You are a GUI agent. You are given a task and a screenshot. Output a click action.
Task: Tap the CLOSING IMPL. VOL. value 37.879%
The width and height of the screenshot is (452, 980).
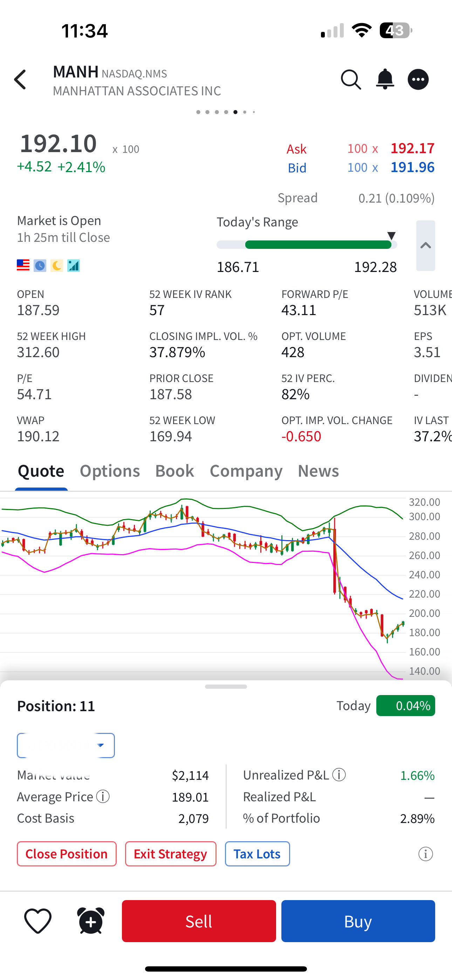click(177, 352)
